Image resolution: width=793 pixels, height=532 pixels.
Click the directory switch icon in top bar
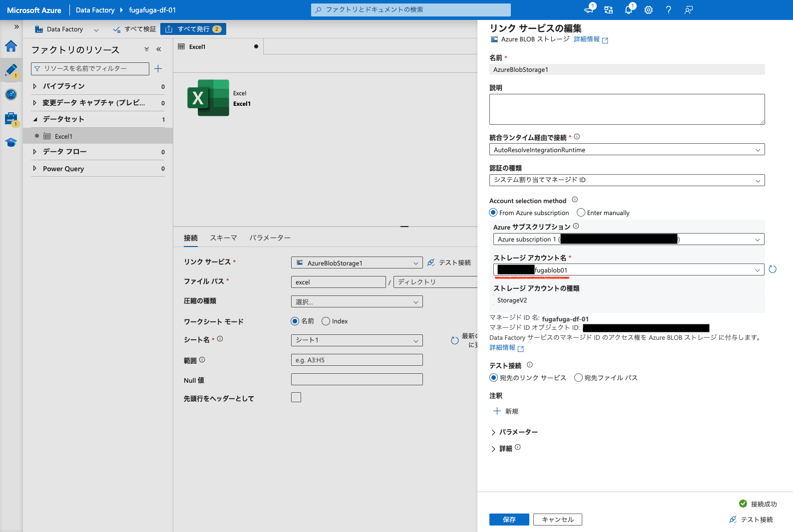(x=609, y=10)
